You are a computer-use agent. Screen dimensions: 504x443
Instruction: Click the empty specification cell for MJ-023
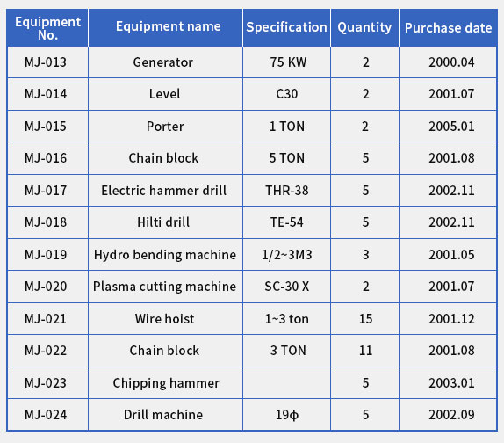point(287,383)
